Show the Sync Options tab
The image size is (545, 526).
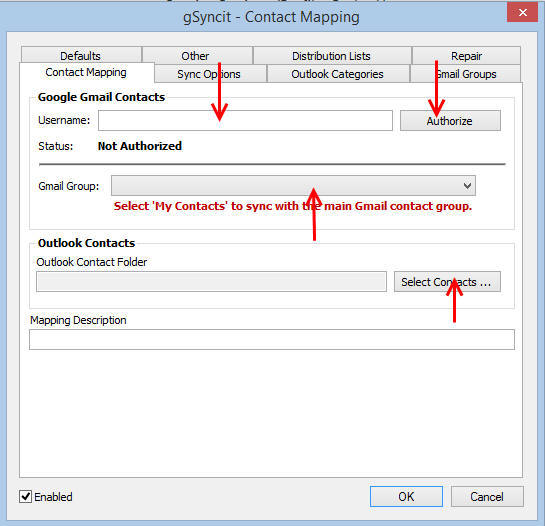210,74
